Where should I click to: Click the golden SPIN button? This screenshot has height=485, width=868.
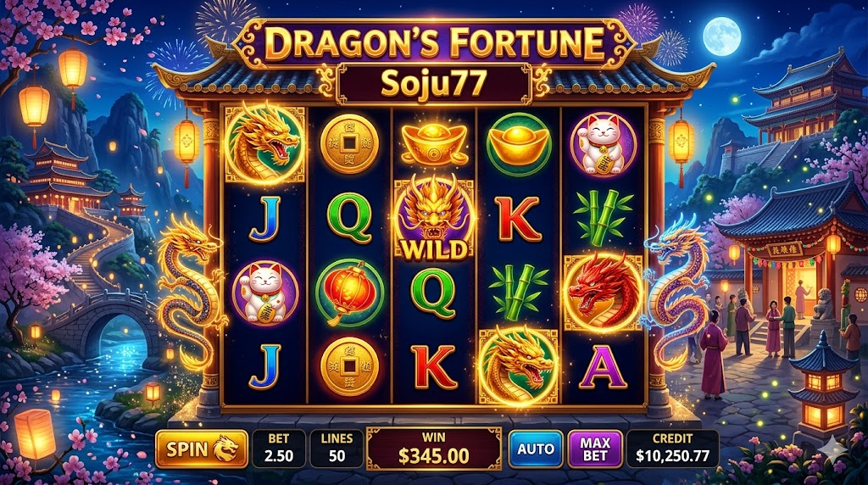pos(202,449)
